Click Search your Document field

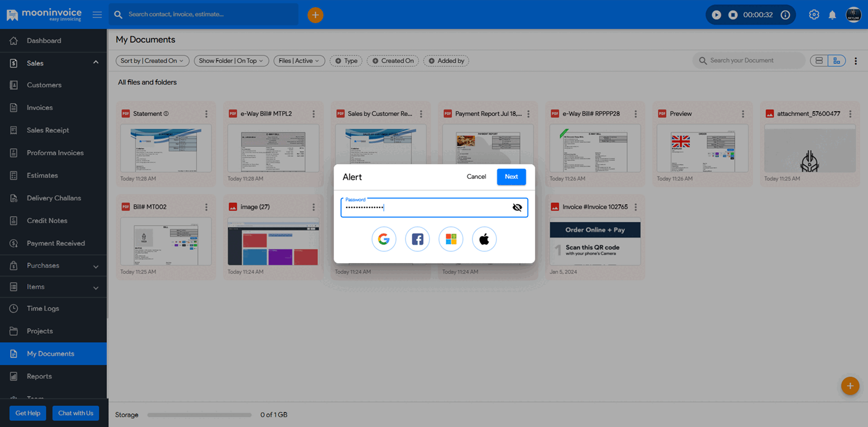point(749,61)
